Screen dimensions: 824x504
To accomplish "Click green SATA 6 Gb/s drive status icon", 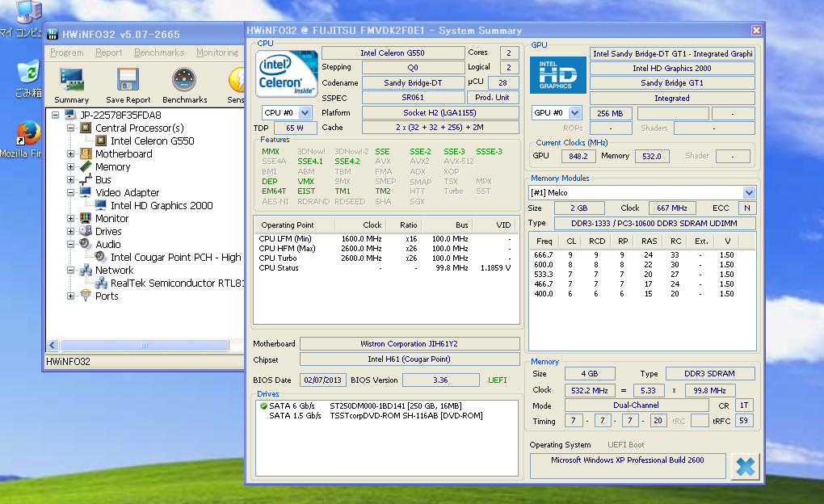I will click(263, 405).
